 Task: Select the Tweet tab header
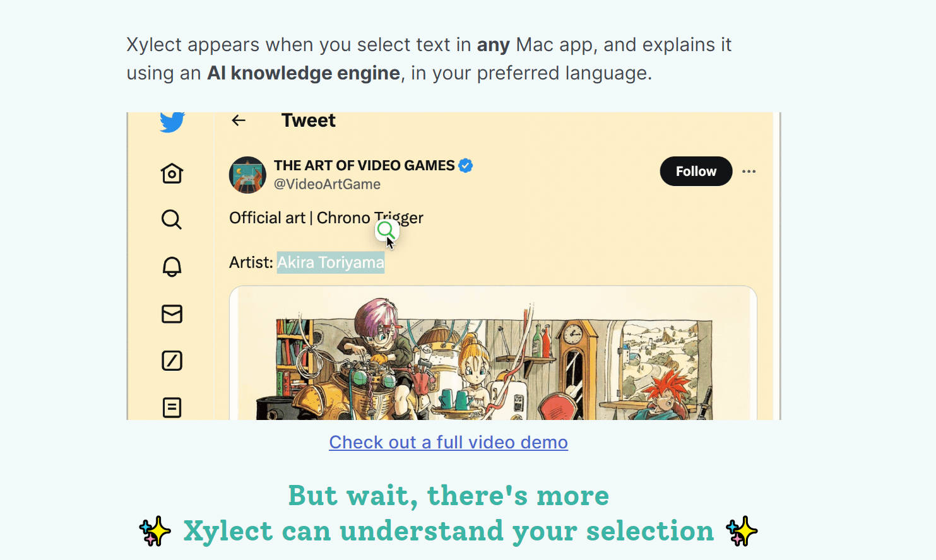(308, 120)
